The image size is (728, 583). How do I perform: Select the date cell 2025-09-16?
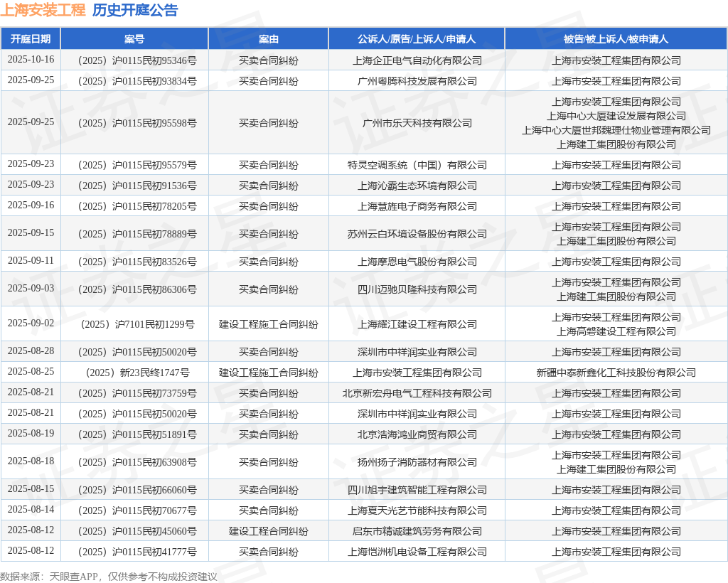[x=31, y=205]
